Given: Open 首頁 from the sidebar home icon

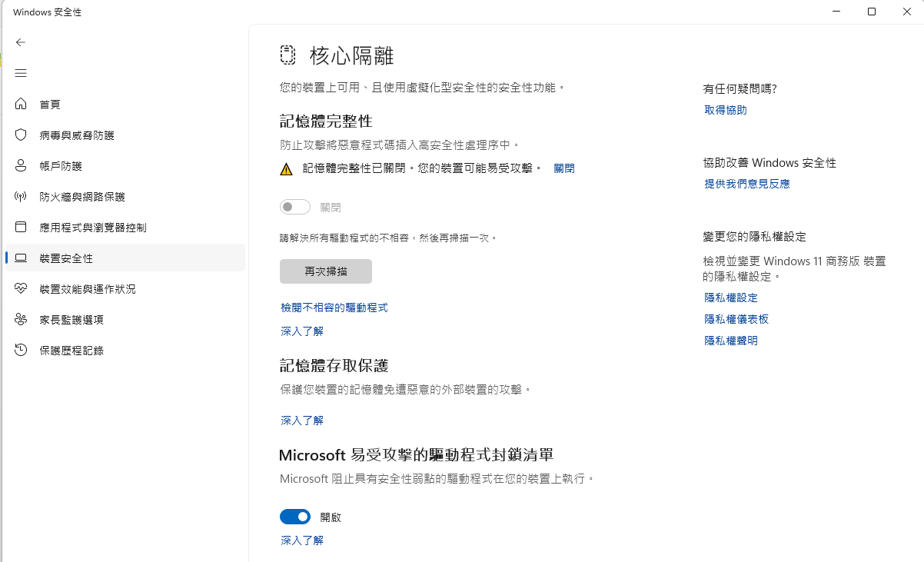Looking at the screenshot, I should coord(21,104).
